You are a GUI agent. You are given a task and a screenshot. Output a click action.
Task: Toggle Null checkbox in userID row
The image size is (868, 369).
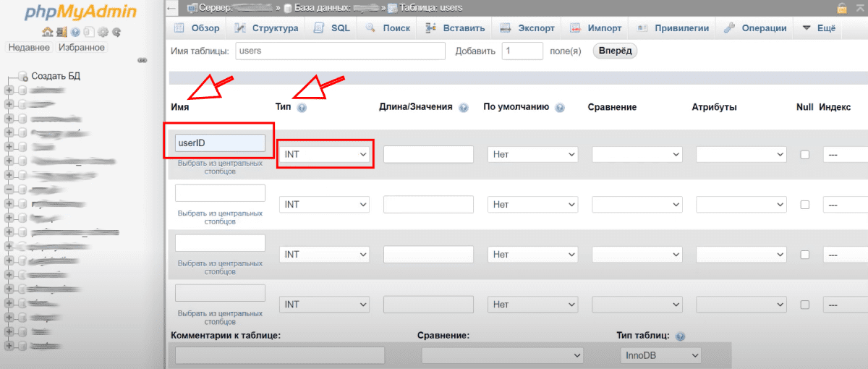click(804, 155)
